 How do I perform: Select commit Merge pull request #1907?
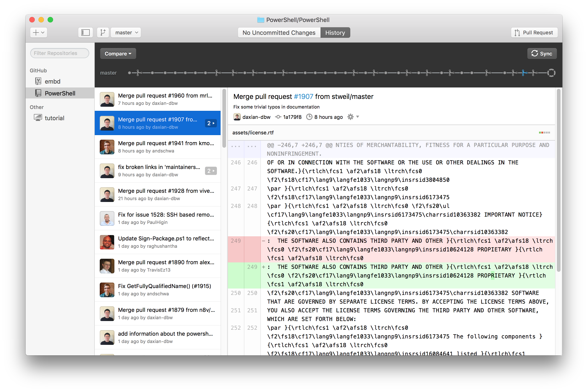[158, 123]
